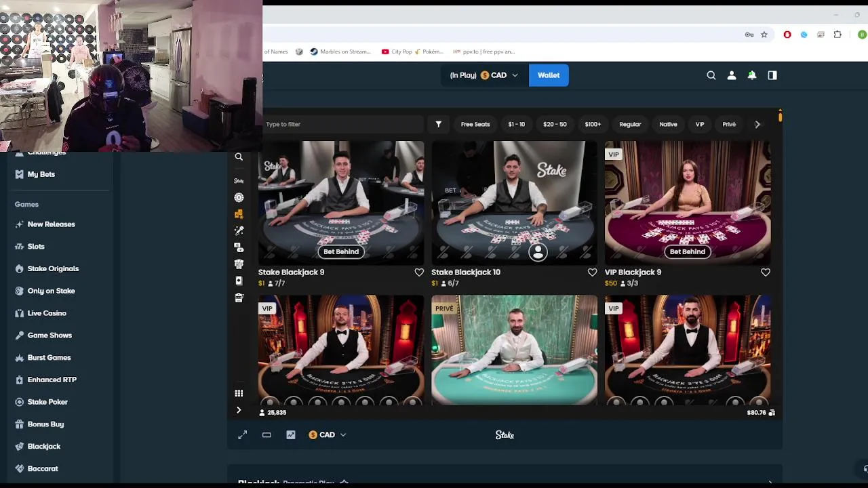Click the Wallet button
This screenshot has height=488, width=868.
coord(549,75)
